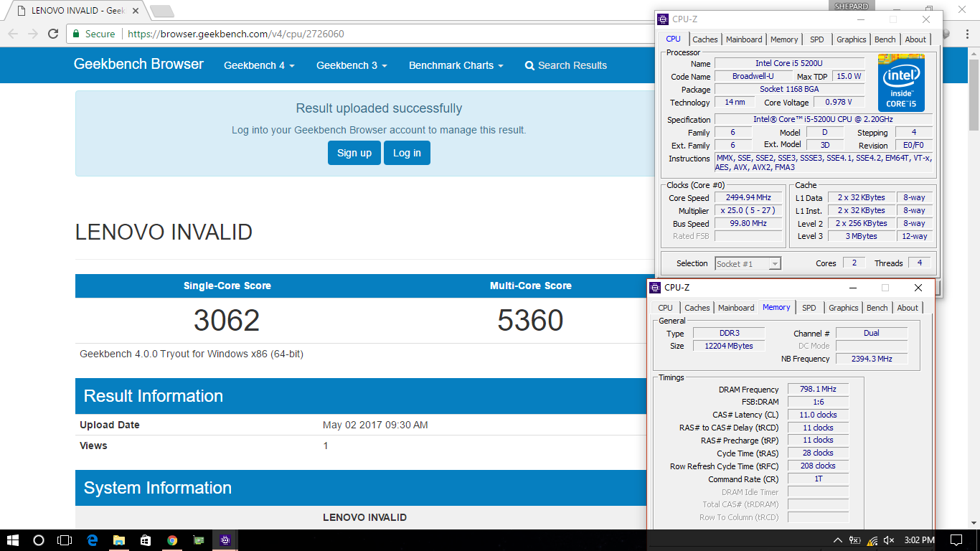The image size is (980, 551).
Task: Select Bench tab in upper CPU-Z window
Action: tap(885, 39)
